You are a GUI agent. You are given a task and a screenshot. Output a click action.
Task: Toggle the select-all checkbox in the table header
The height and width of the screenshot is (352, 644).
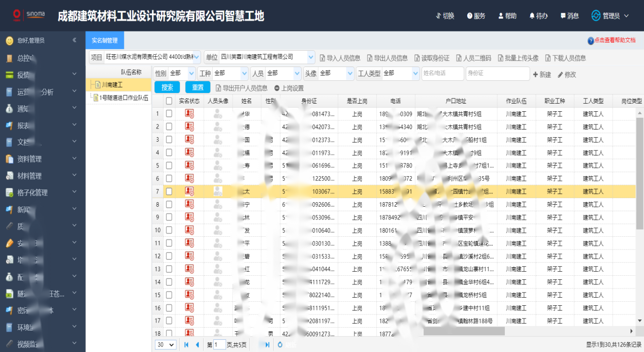(x=169, y=101)
